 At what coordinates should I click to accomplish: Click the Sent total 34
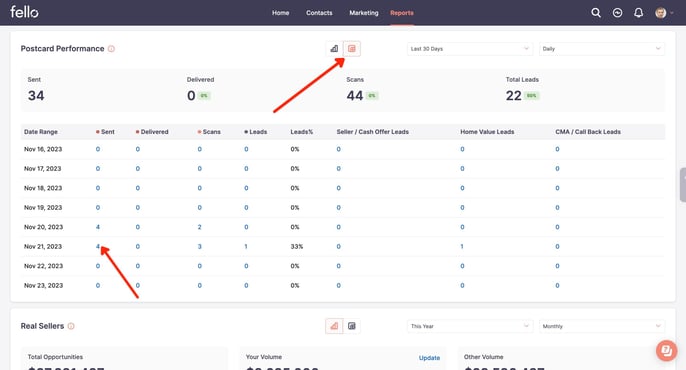click(36, 95)
